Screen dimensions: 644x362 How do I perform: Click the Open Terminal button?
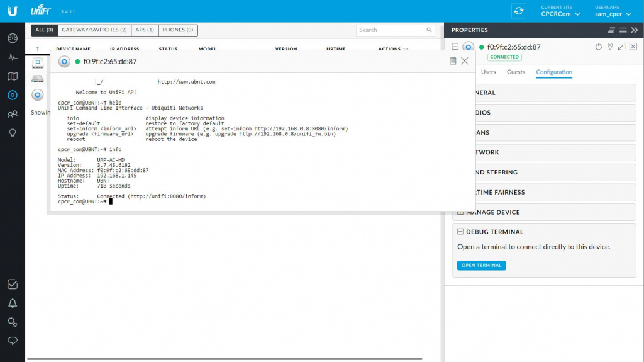tap(481, 266)
